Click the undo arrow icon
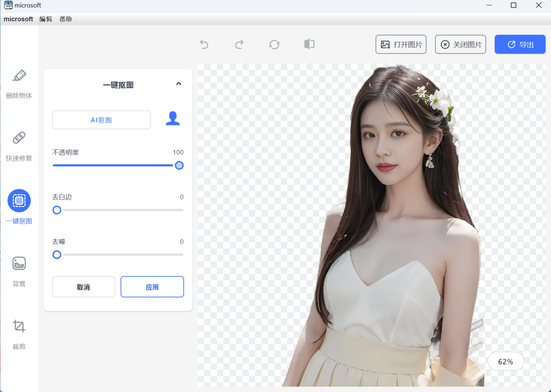This screenshot has height=392, width=551. (204, 44)
